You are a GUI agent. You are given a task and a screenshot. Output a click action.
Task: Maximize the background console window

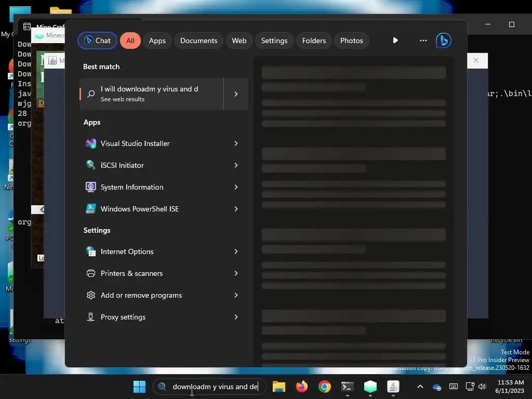pos(512,24)
